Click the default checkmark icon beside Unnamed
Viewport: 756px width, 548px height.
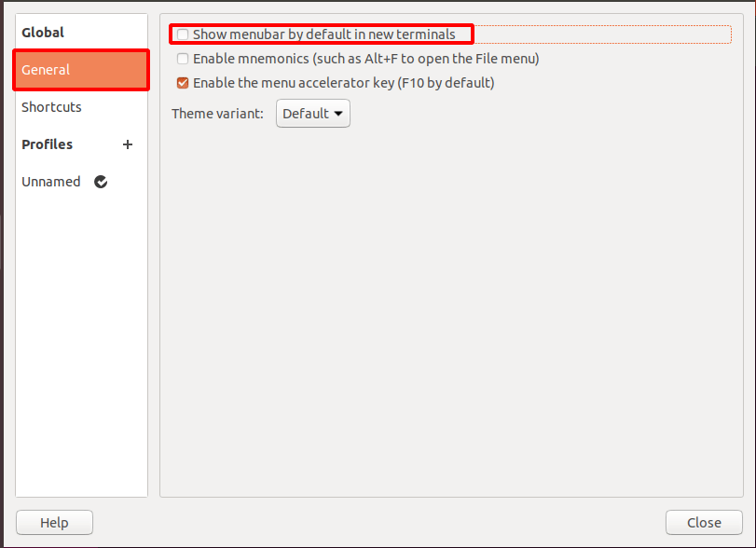pos(101,182)
